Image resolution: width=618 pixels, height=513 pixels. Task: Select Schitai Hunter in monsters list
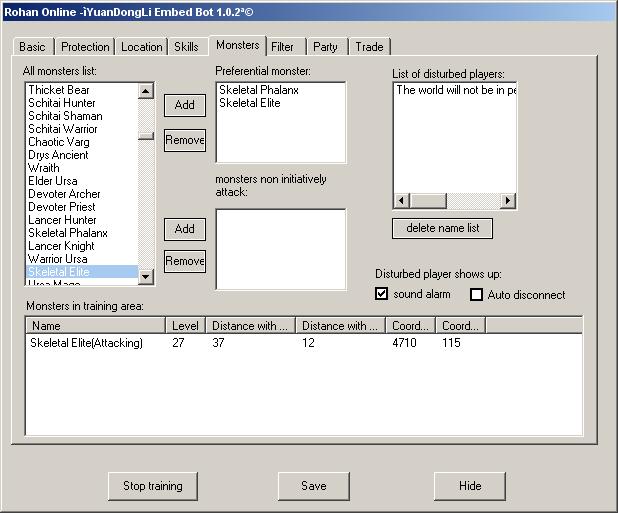pyautogui.click(x=82, y=103)
